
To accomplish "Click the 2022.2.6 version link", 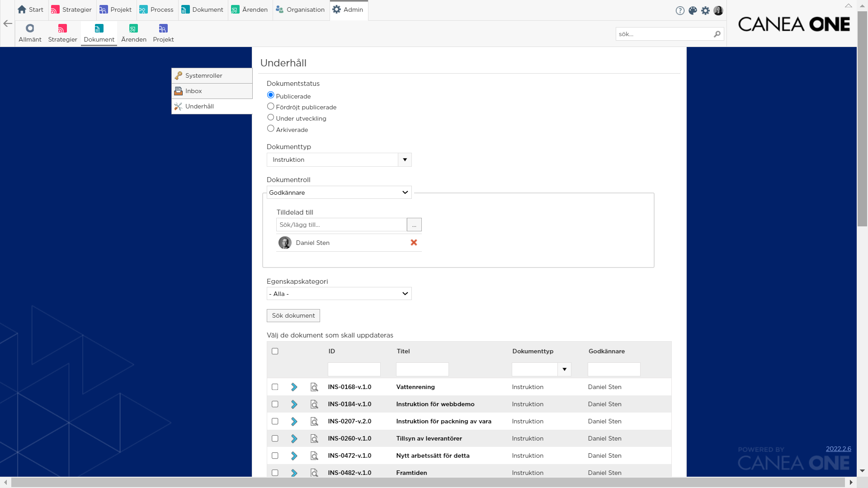I will tap(838, 449).
